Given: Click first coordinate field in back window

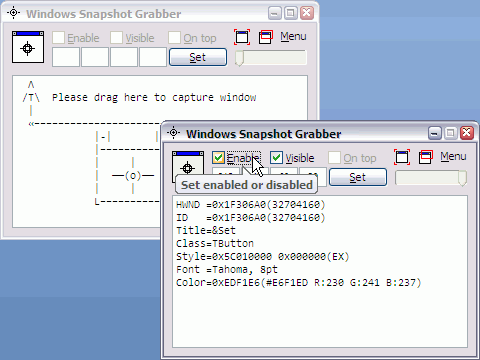Looking at the screenshot, I should pyautogui.click(x=66, y=57).
